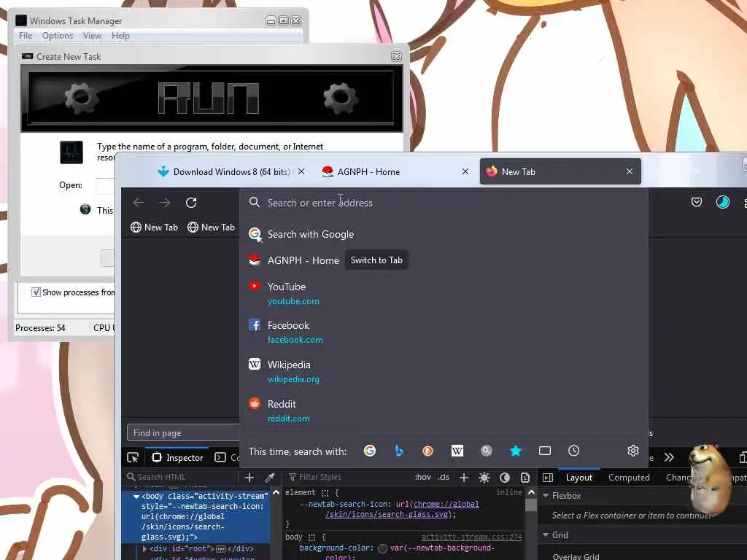Focus the Search HTML field
Image resolution: width=747 pixels, height=560 pixels.
(181, 477)
